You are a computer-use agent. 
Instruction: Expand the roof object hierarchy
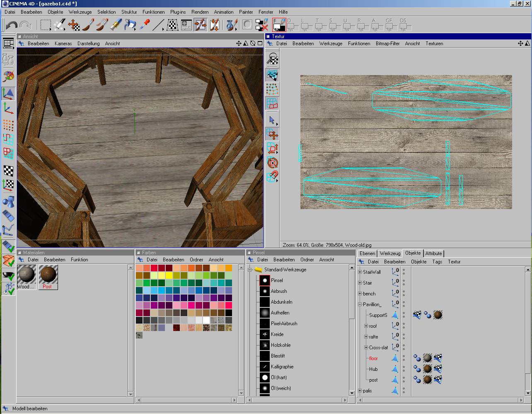point(366,326)
